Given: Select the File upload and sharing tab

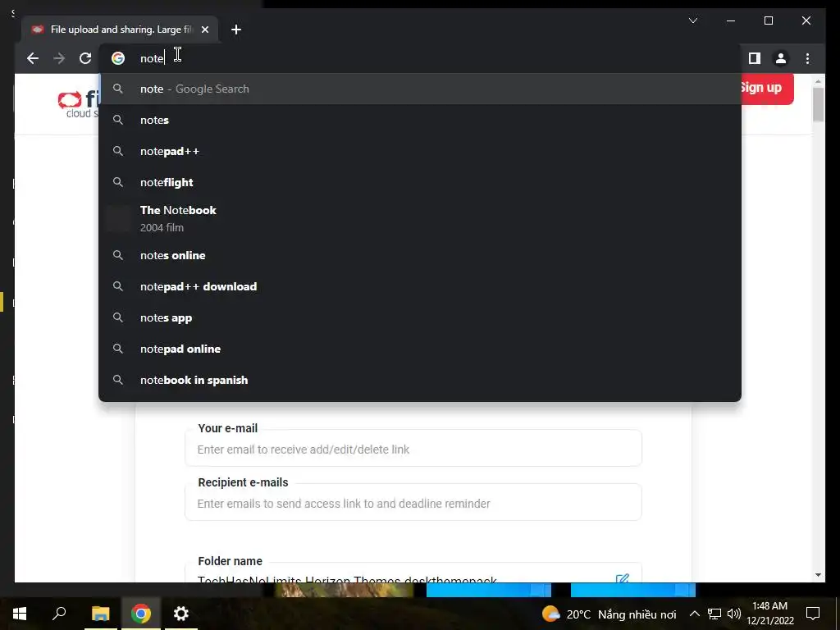Looking at the screenshot, I should (120, 30).
